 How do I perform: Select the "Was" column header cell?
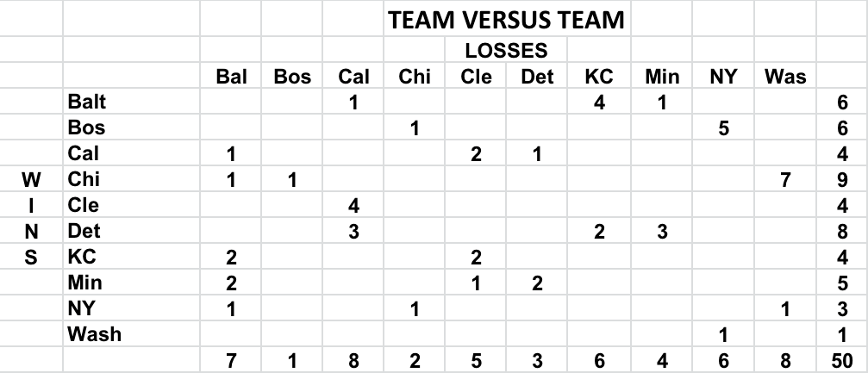(x=784, y=77)
